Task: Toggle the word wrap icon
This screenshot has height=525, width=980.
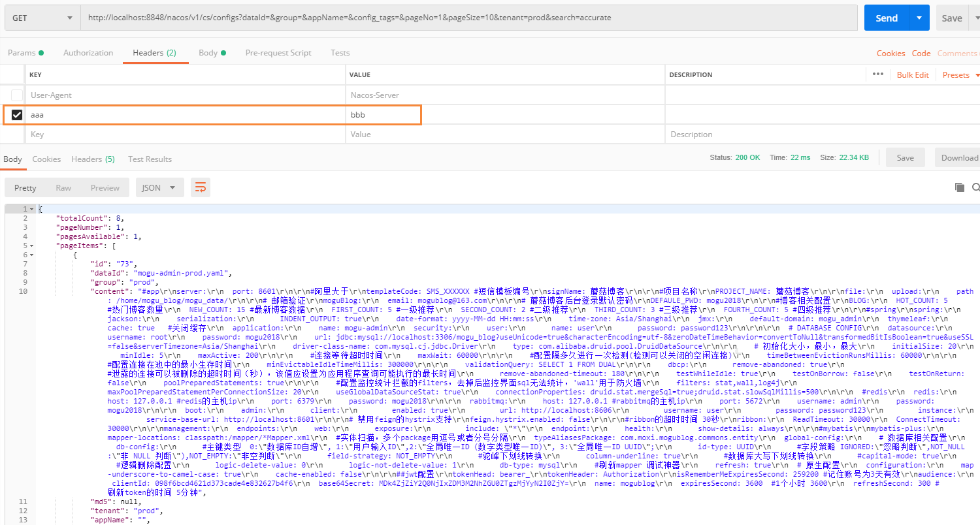Action: click(x=201, y=188)
